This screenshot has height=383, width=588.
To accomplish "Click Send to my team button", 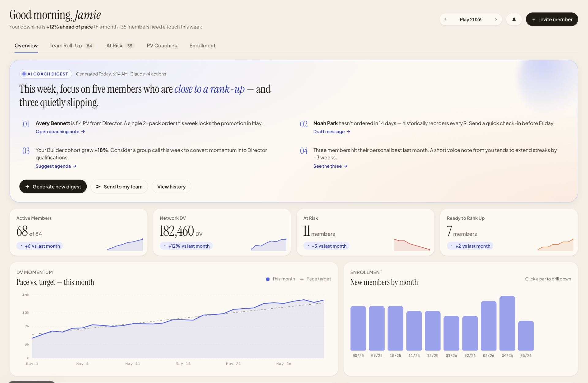I will pos(119,186).
